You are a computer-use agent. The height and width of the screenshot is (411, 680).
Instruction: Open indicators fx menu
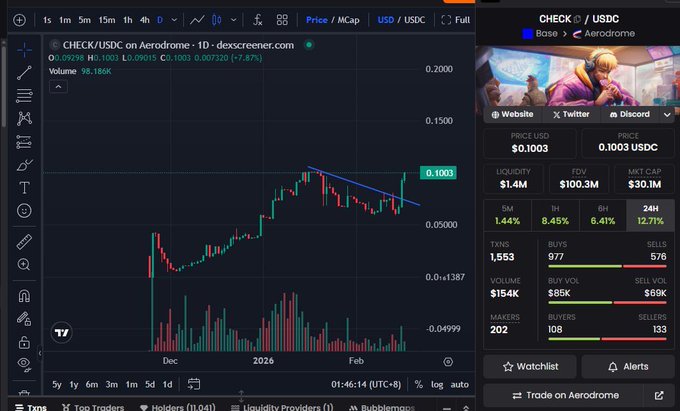(x=258, y=20)
